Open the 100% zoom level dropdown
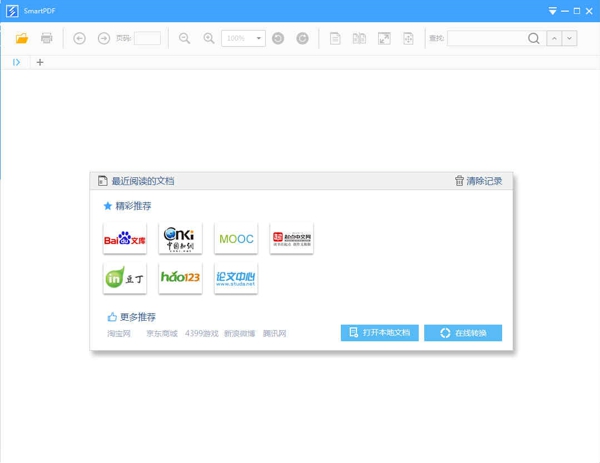Viewport: 600px width, 463px height. pos(259,38)
